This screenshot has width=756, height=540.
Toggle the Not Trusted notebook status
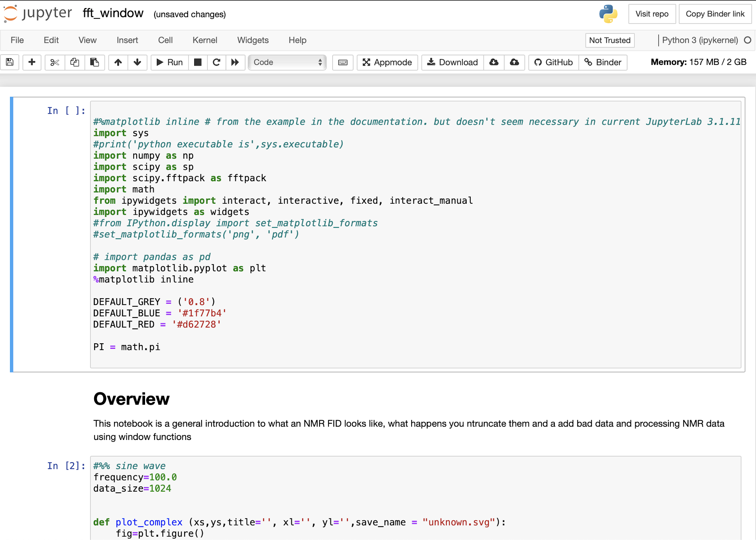pyautogui.click(x=609, y=40)
